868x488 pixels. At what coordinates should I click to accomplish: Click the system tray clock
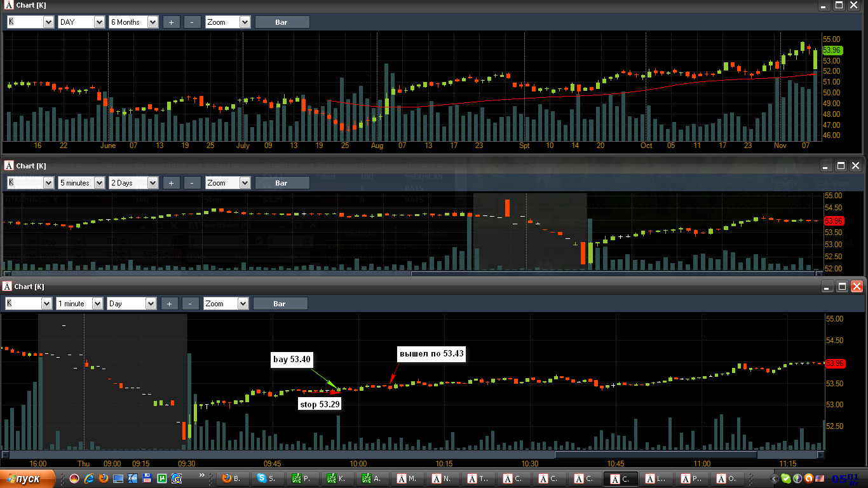(x=846, y=478)
